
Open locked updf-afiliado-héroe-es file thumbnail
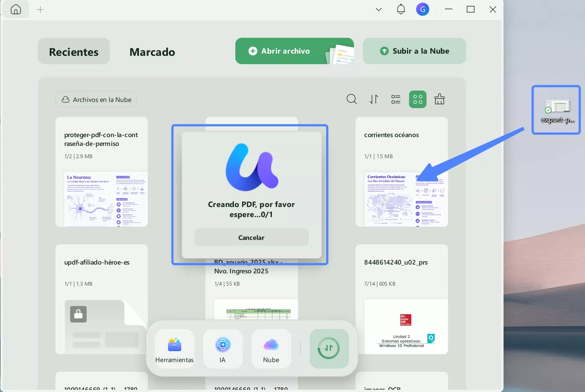[x=106, y=327]
